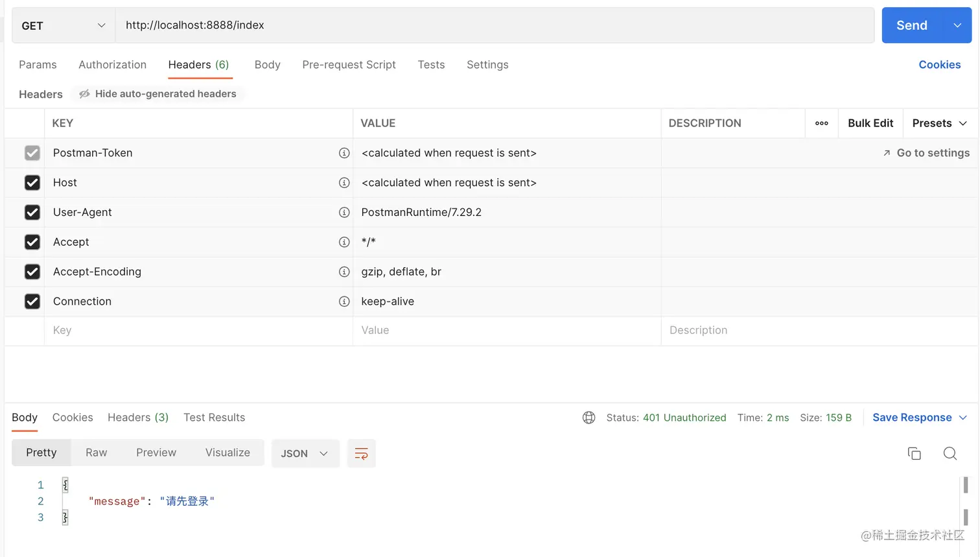
Task: Copy the response body with the copy icon
Action: point(914,453)
